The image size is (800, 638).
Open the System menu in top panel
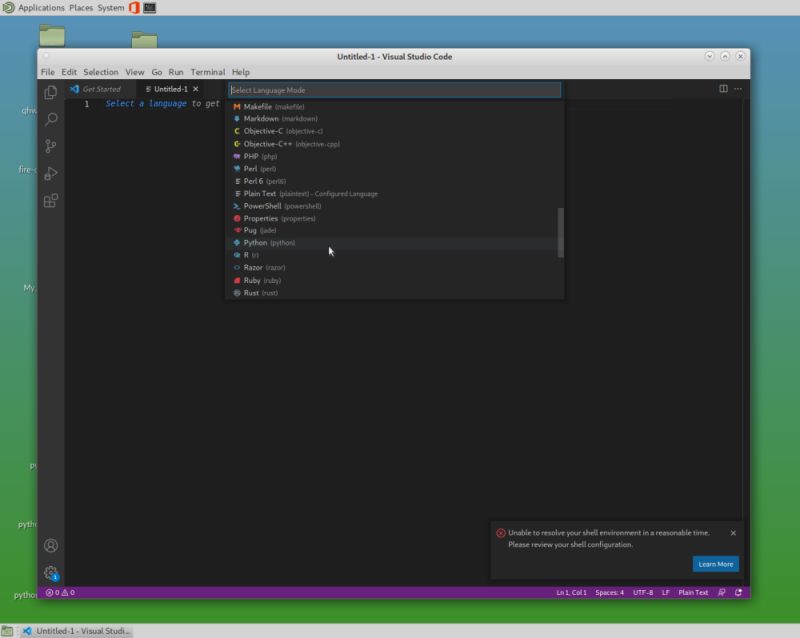point(111,8)
